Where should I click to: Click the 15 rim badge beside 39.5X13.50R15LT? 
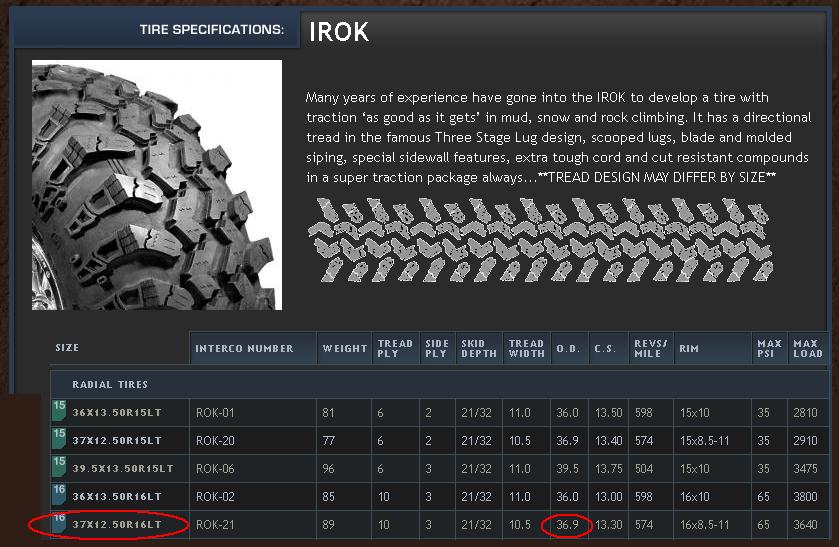(x=59, y=467)
